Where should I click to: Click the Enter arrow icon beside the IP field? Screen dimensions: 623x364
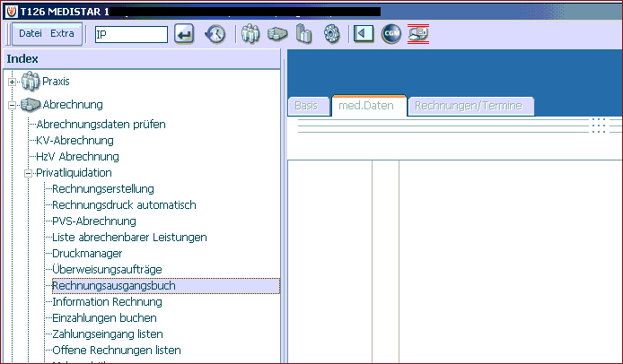click(184, 34)
